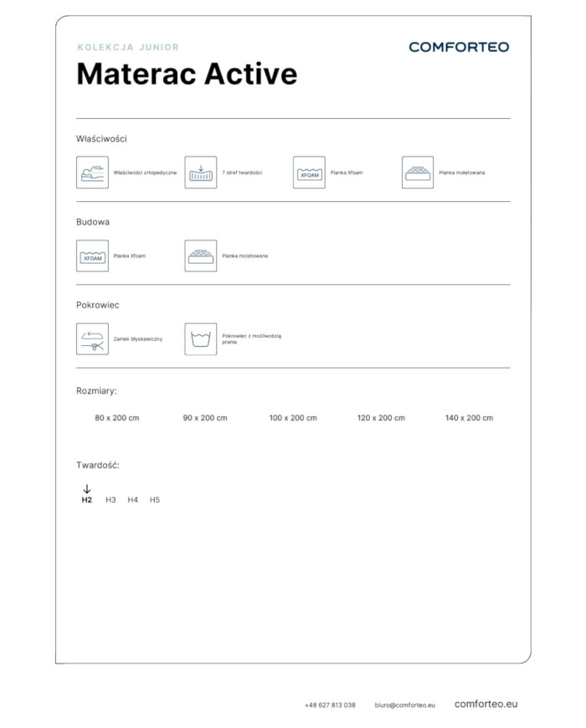Image resolution: width=586 pixels, height=728 pixels.
Task: Click the 7 stref twardości icon
Action: click(x=201, y=173)
